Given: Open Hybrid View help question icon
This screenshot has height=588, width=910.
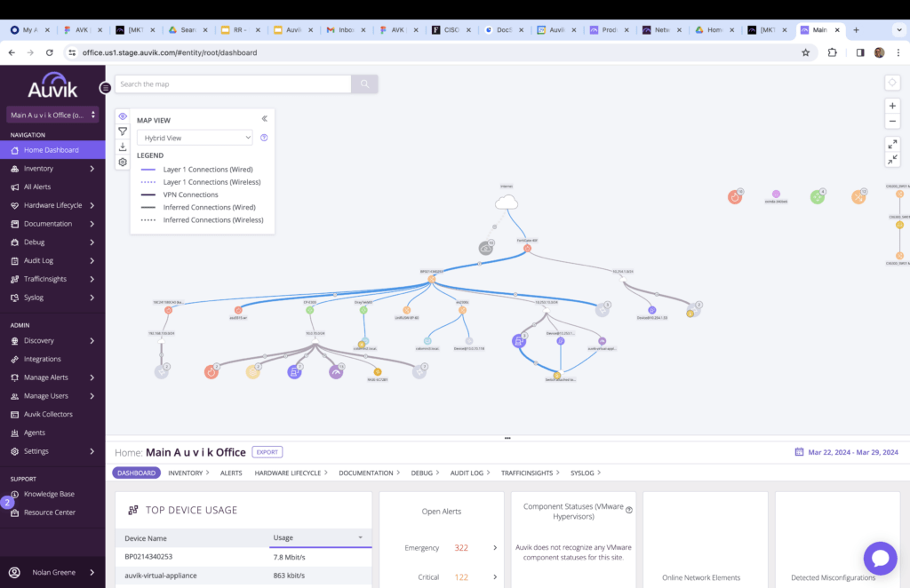Looking at the screenshot, I should pos(264,138).
